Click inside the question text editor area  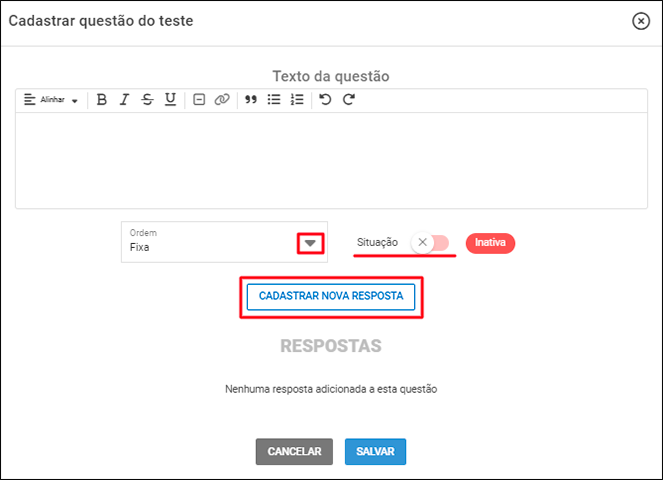pyautogui.click(x=332, y=160)
